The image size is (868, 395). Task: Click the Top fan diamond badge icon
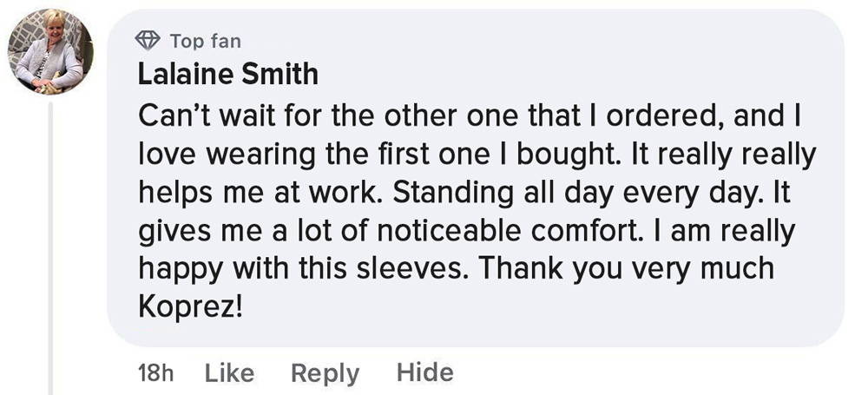[148, 41]
